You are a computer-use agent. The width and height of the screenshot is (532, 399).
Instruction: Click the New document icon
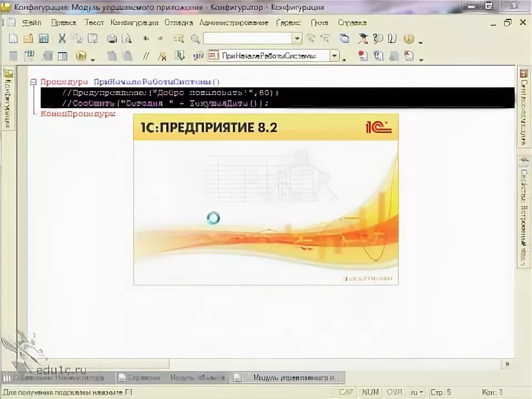tap(13, 38)
